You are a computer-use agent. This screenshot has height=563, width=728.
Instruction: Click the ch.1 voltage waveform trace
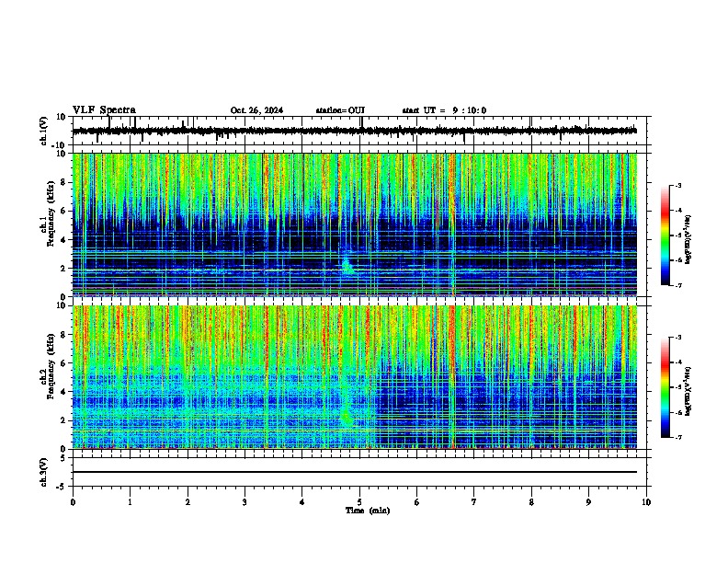pyautogui.click(x=355, y=131)
